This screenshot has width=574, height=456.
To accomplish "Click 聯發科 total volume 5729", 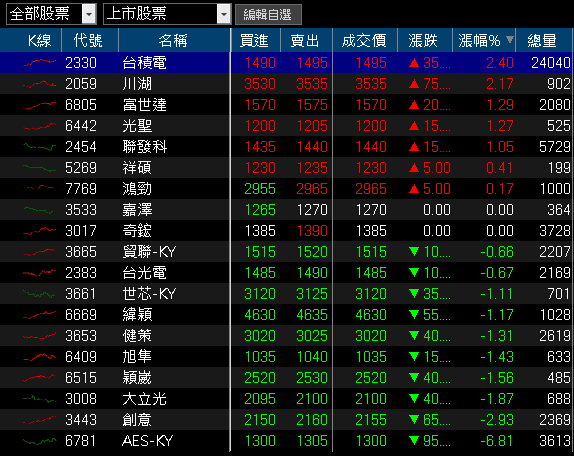I will pyautogui.click(x=555, y=147).
